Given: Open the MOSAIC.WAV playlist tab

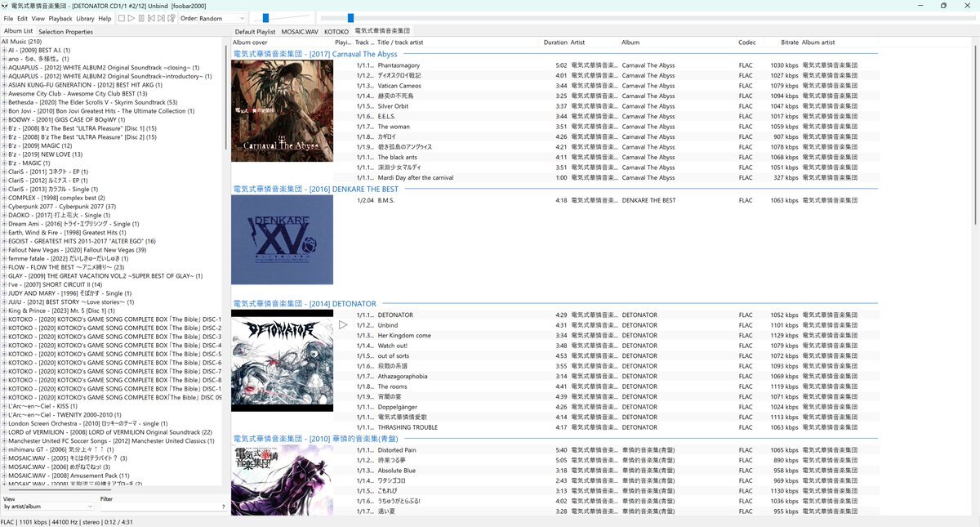Looking at the screenshot, I should [x=300, y=31].
